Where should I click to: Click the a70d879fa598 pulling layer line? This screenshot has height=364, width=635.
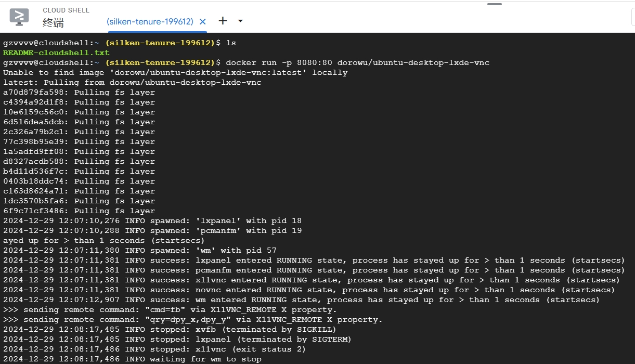pyautogui.click(x=79, y=92)
